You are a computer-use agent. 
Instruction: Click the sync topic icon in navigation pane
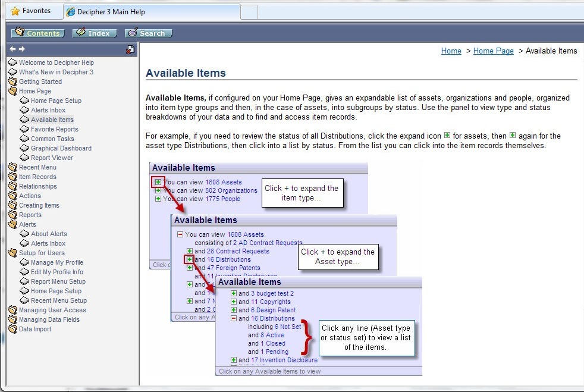coord(130,49)
